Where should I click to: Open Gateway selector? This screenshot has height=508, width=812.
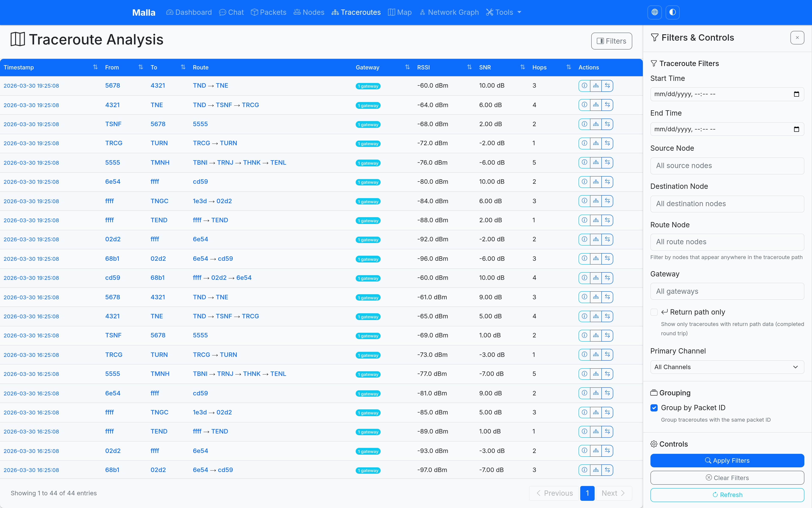(727, 291)
